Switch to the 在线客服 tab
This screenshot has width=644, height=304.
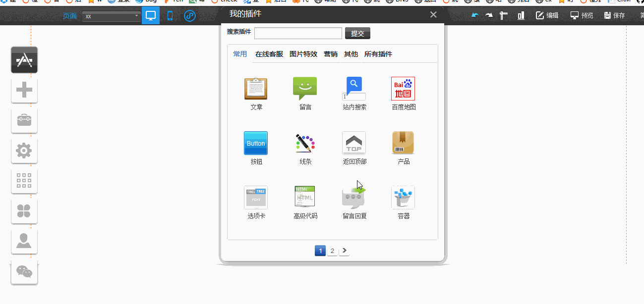click(269, 54)
